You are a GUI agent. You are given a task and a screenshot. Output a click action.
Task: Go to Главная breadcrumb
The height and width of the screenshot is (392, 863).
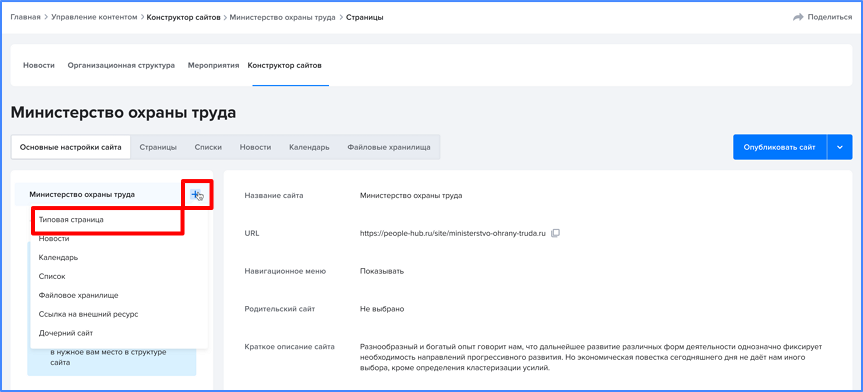(25, 17)
